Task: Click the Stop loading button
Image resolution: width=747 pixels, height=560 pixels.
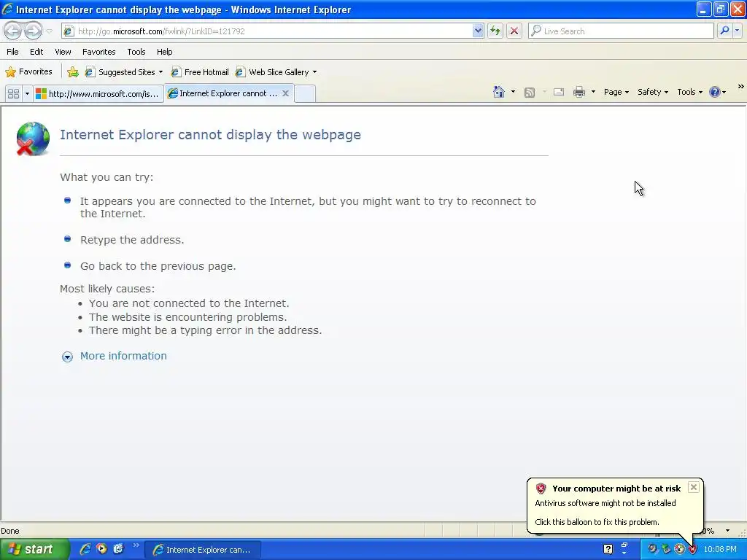Action: (x=514, y=31)
